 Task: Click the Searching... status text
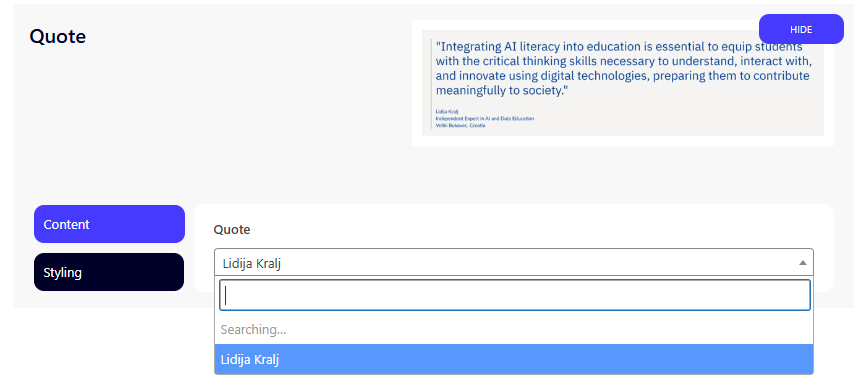click(x=253, y=329)
